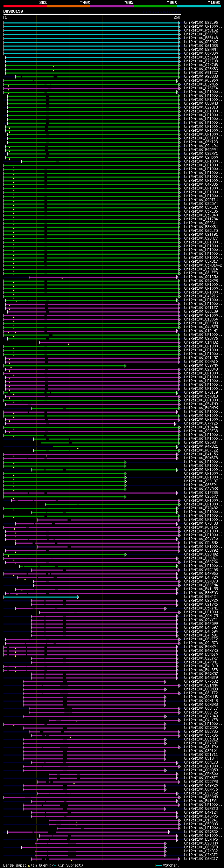This screenshot has width=224, height=868.
Task: Click the red ~20% identity legend segment
Action: (x=25, y=6)
